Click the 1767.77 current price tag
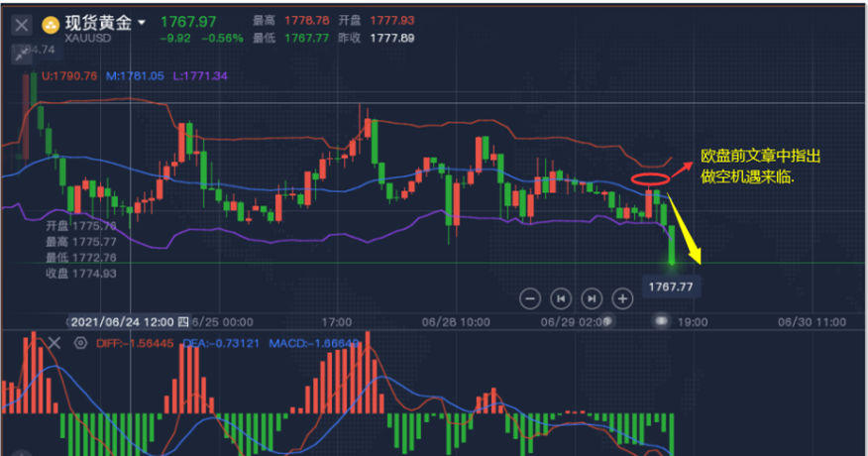 669,286
